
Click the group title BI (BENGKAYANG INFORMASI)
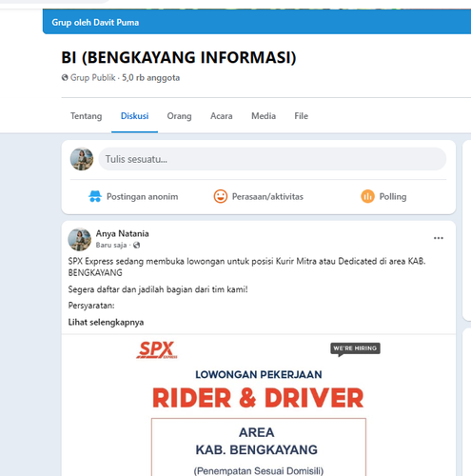179,57
